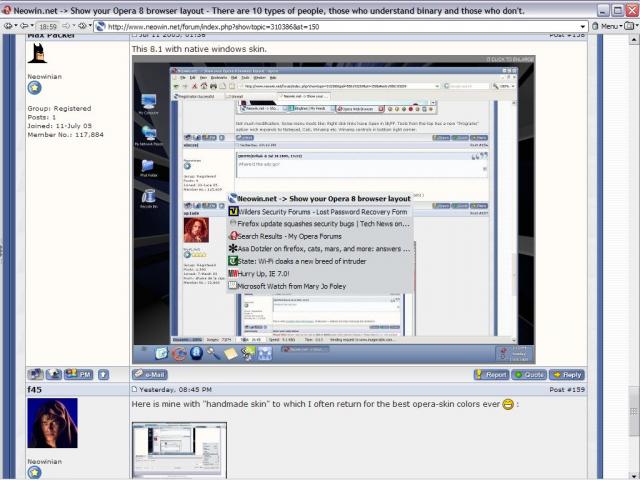Click the page scrollbar up arrow
This screenshot has height=480, width=640.
pyautogui.click(x=633, y=40)
